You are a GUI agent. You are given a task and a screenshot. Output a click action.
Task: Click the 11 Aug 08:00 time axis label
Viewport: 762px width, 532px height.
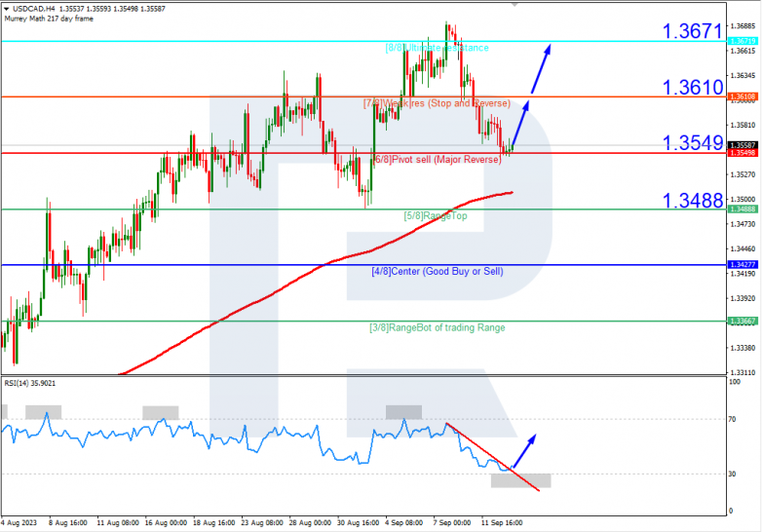118,523
